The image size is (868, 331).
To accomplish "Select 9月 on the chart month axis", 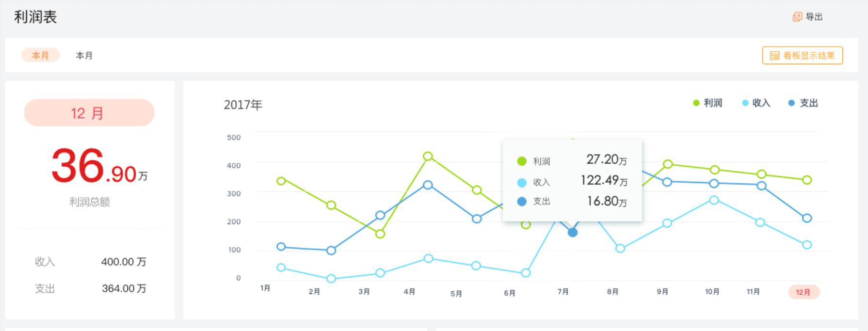I will [662, 291].
